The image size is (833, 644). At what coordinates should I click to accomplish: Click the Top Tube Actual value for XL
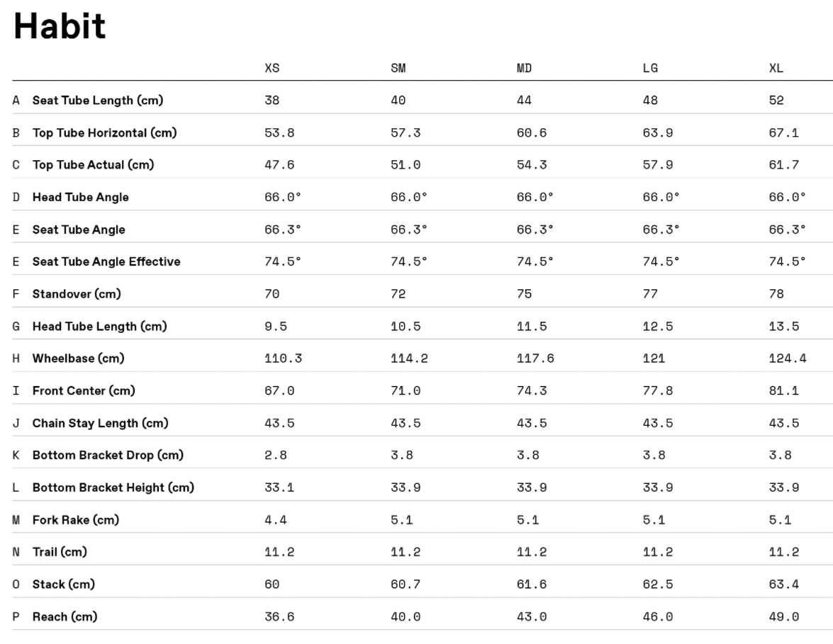click(x=783, y=165)
